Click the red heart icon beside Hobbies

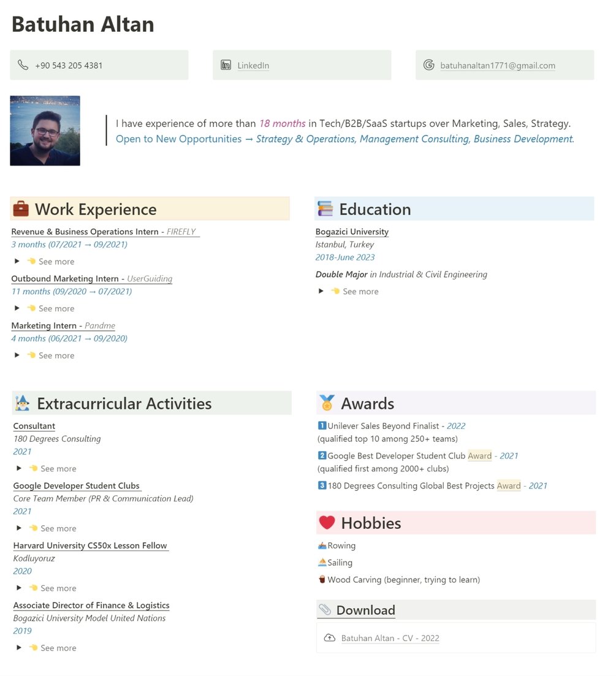[327, 523]
